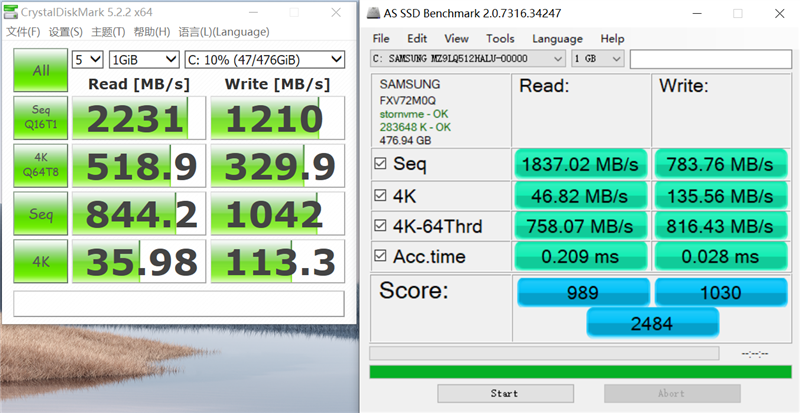The height and width of the screenshot is (413, 800).
Task: Click the Start button
Action: click(504, 393)
